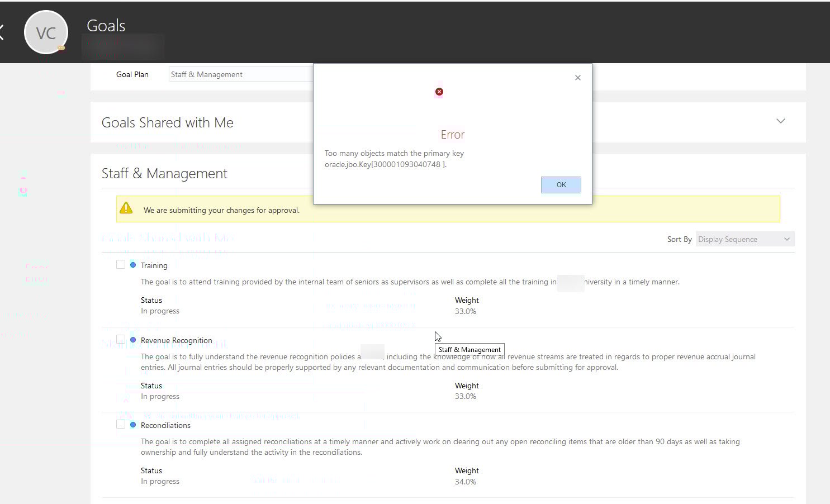Open the Display Sequence sort dropdown
The image size is (830, 504).
coord(744,239)
